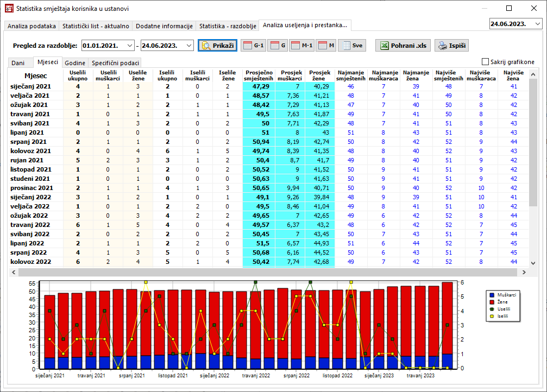The image size is (547, 392).
Task: Open the top-right date picker dropdown
Action: pos(537,24)
